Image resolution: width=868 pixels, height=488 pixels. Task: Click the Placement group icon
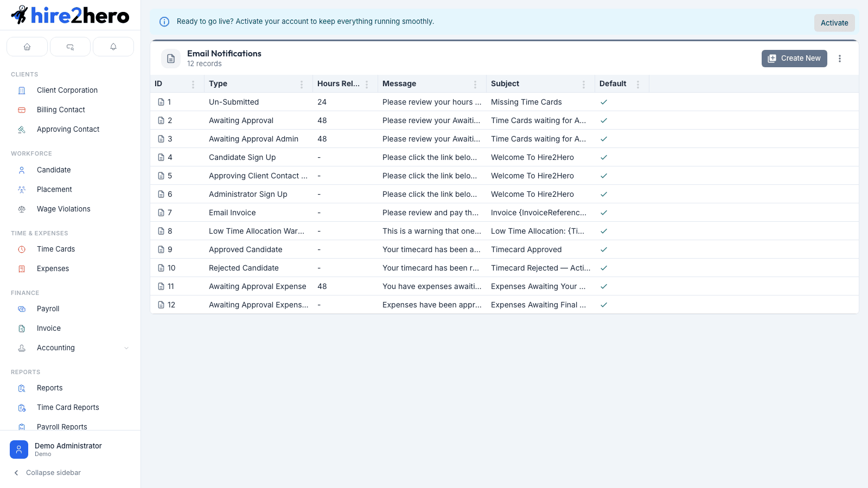click(22, 190)
